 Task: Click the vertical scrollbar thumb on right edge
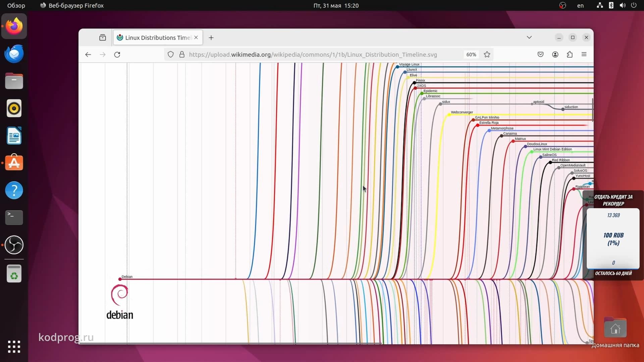click(x=592, y=110)
